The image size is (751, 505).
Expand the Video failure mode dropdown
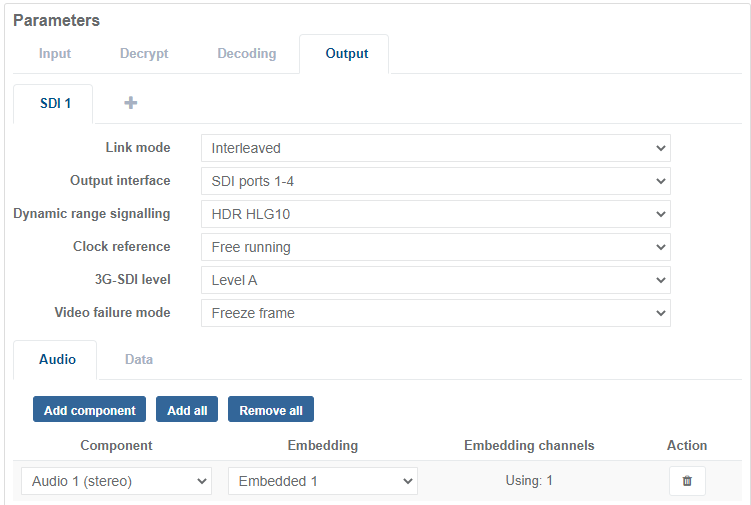click(x=435, y=313)
